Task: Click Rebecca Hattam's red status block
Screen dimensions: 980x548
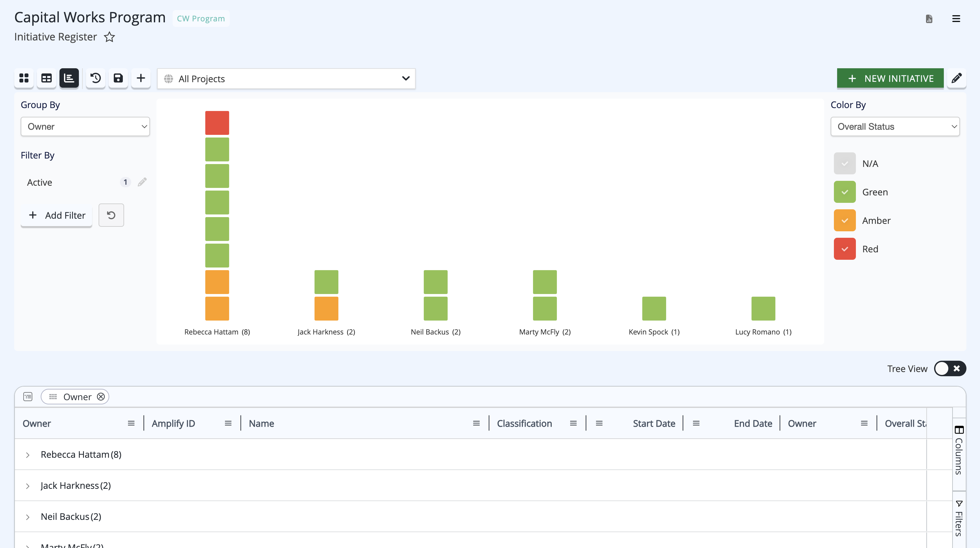Action: click(217, 123)
